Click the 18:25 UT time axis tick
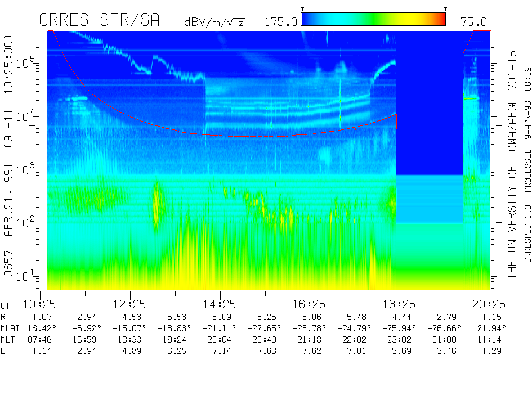Image resolution: width=532 pixels, height=405 pixels. coord(400,292)
